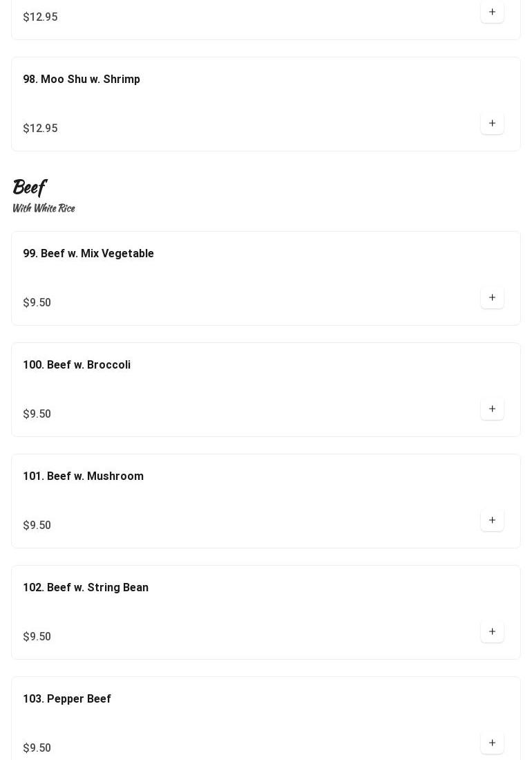Open 102. Beef w. String Bean item
This screenshot has width=532, height=760.
point(86,588)
